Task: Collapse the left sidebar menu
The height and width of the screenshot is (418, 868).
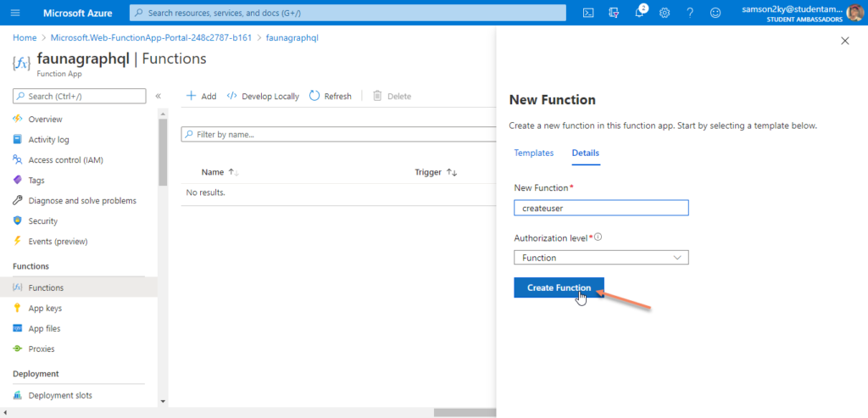Action: point(158,97)
